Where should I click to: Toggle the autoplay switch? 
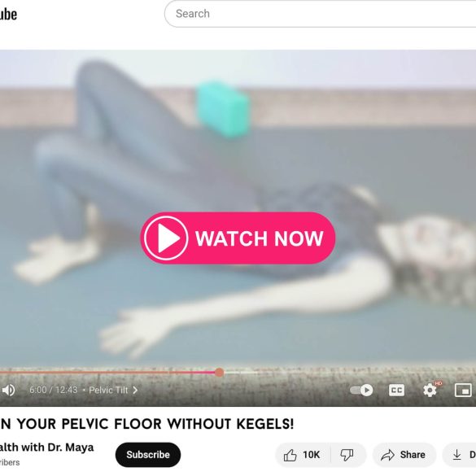point(361,390)
